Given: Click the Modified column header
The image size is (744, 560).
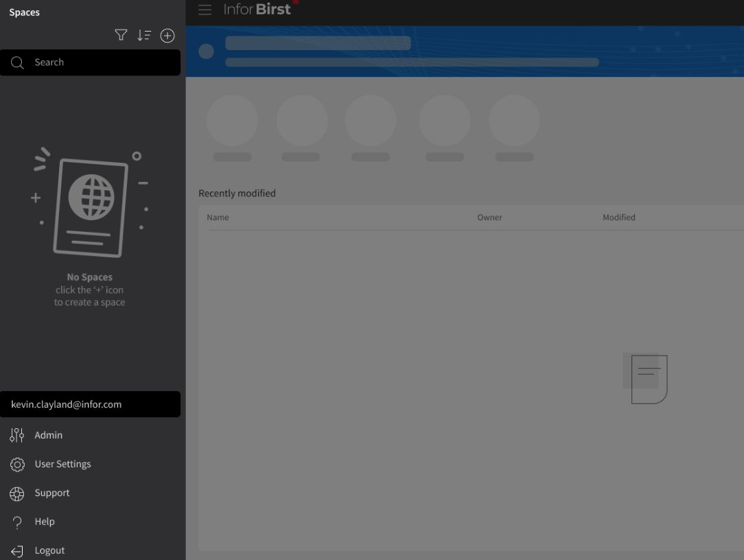Looking at the screenshot, I should coord(618,217).
